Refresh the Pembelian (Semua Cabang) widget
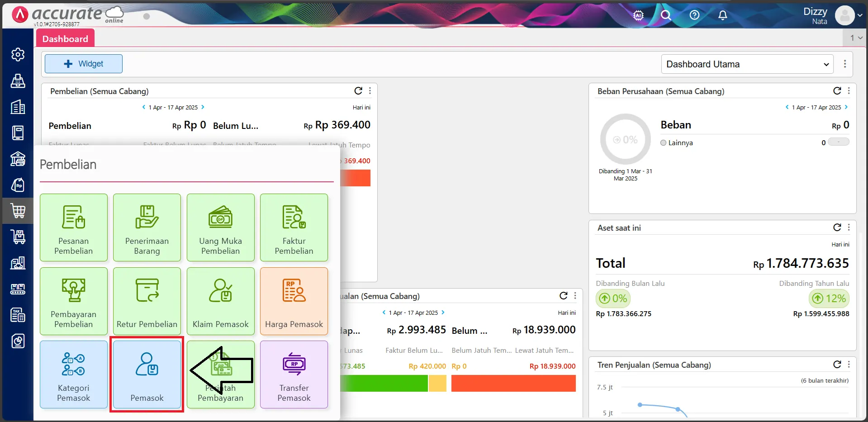The height and width of the screenshot is (422, 868). (x=358, y=90)
